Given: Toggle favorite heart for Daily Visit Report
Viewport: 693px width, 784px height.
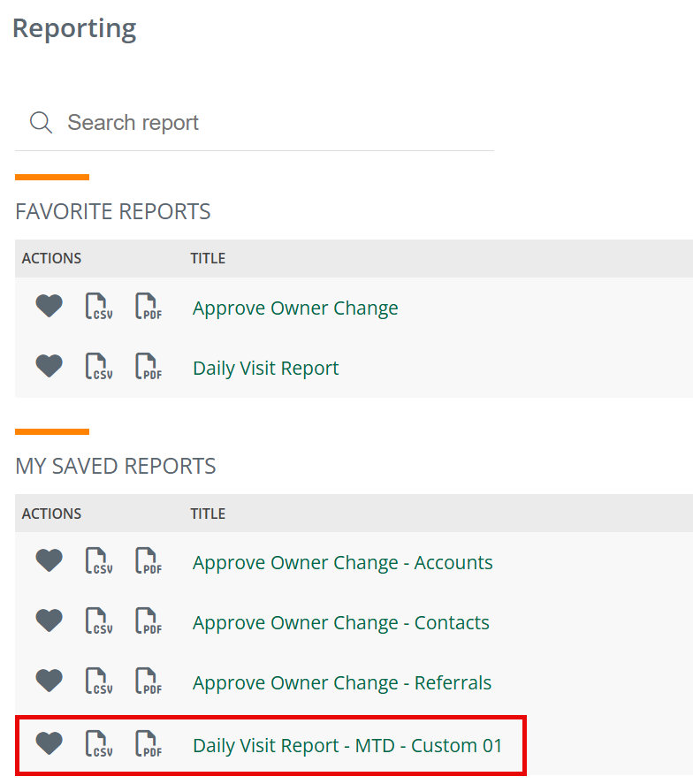Looking at the screenshot, I should pos(49,366).
